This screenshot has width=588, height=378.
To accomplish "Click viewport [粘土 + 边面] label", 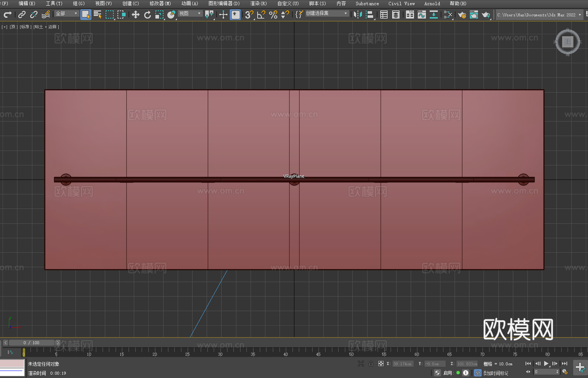I will pos(46,27).
